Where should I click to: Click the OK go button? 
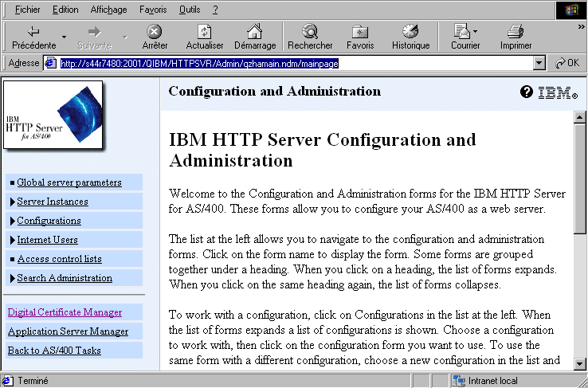pyautogui.click(x=567, y=63)
